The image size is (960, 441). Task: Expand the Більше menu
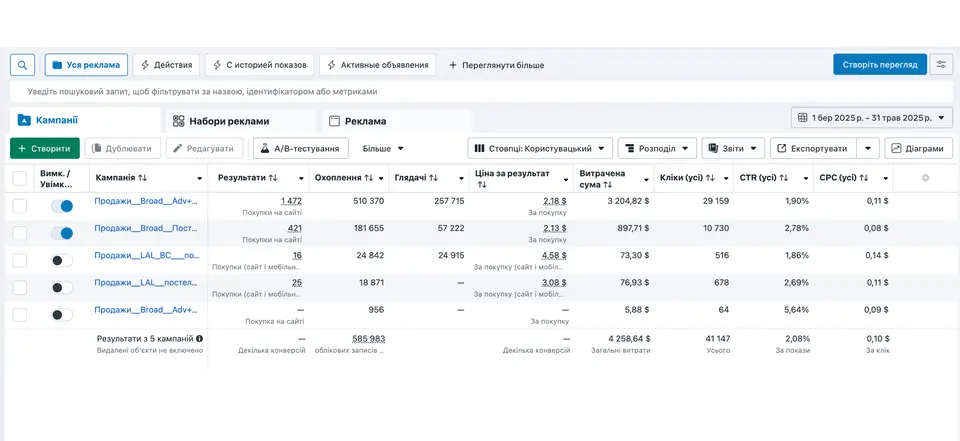(383, 148)
